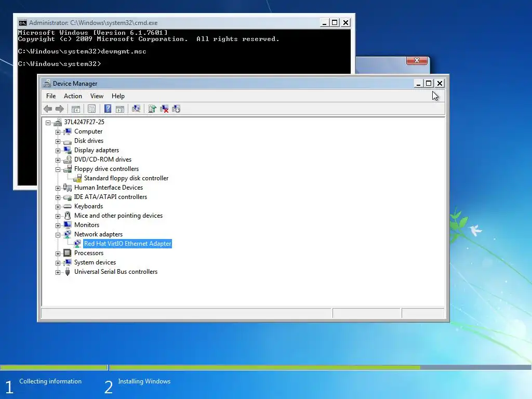Click the Universal Serial Bus controllers plug icon

point(68,272)
